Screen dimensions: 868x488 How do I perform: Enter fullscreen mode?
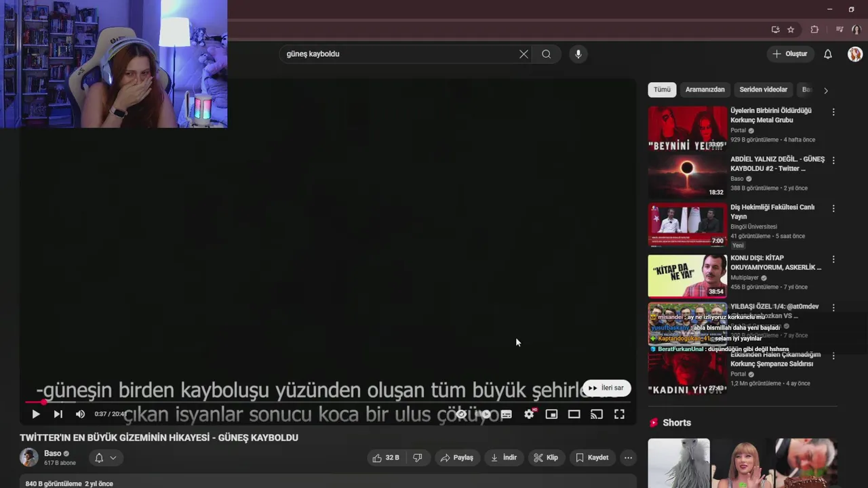pyautogui.click(x=619, y=414)
